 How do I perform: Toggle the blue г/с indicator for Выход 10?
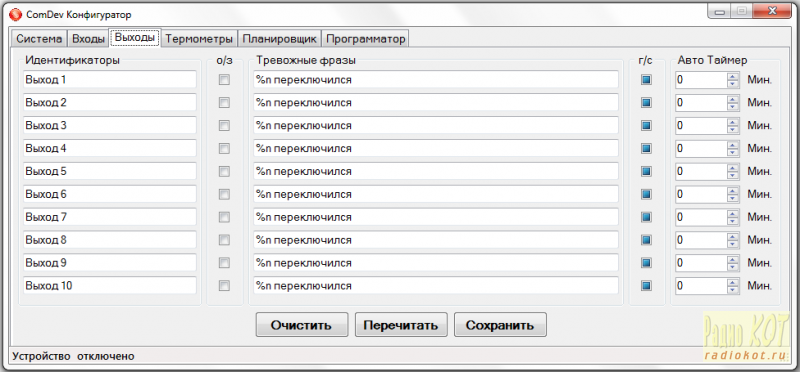tap(646, 286)
